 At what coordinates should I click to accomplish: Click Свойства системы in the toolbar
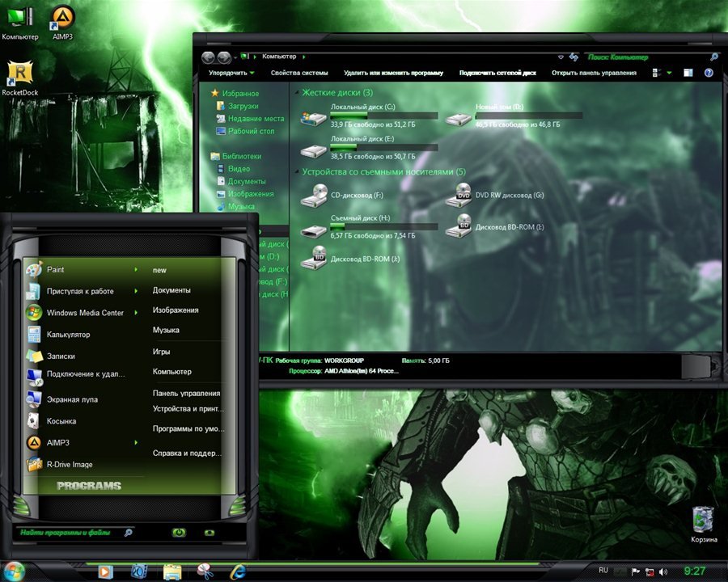pos(298,73)
